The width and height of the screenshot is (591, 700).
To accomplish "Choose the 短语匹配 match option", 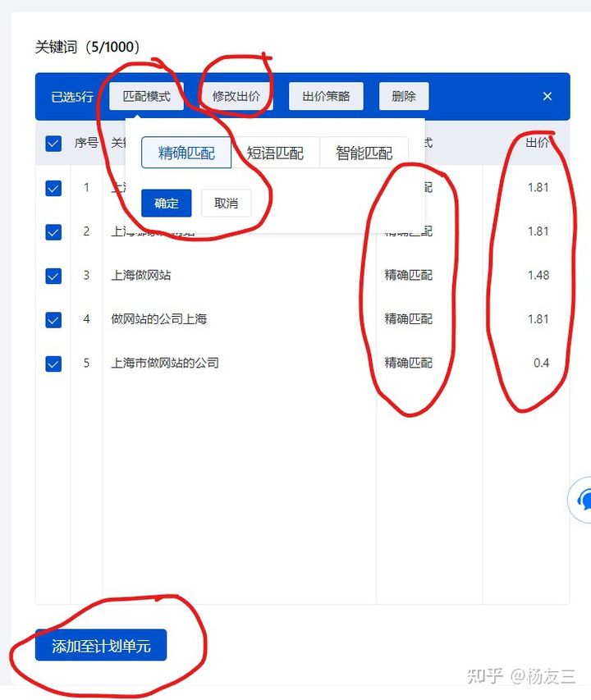I will click(275, 153).
